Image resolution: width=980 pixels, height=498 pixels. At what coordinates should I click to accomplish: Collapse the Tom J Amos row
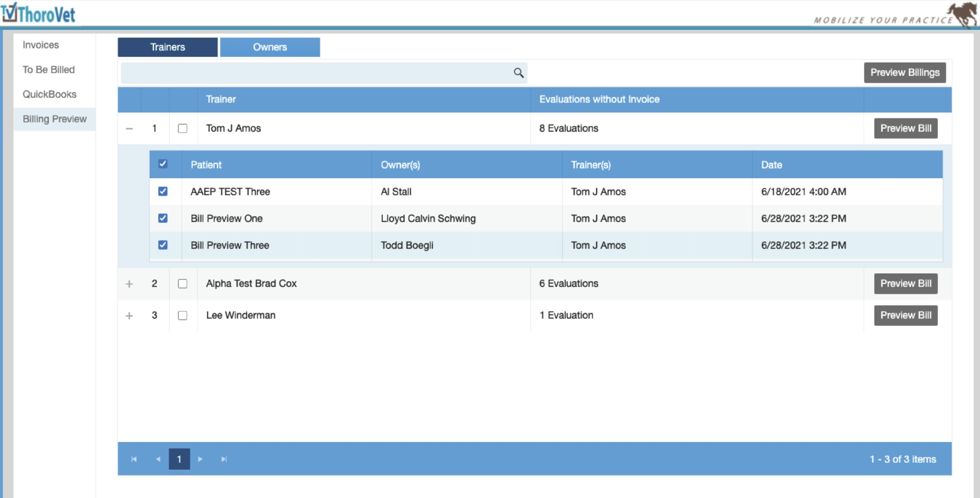pos(129,129)
